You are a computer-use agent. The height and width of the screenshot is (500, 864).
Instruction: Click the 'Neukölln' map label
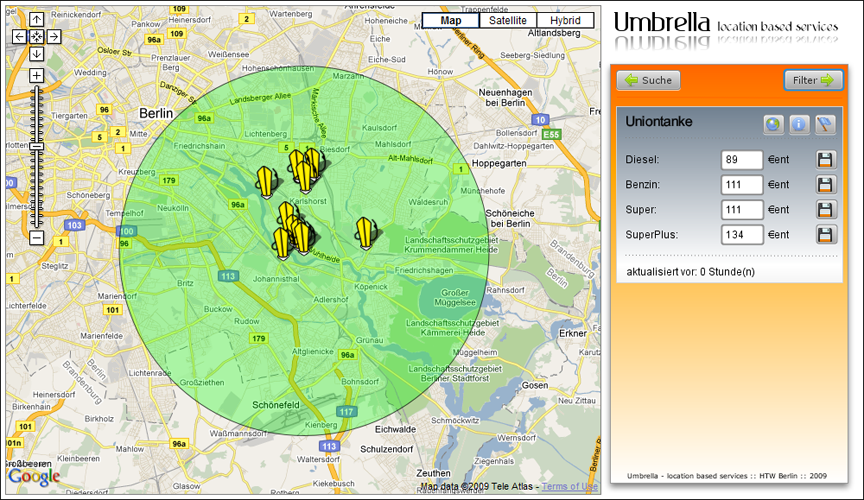172,208
